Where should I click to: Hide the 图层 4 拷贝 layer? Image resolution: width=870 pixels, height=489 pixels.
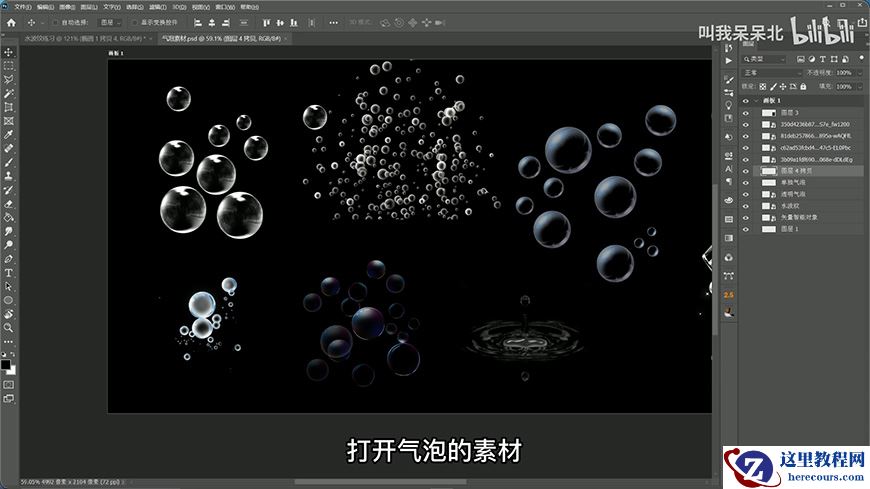(746, 171)
